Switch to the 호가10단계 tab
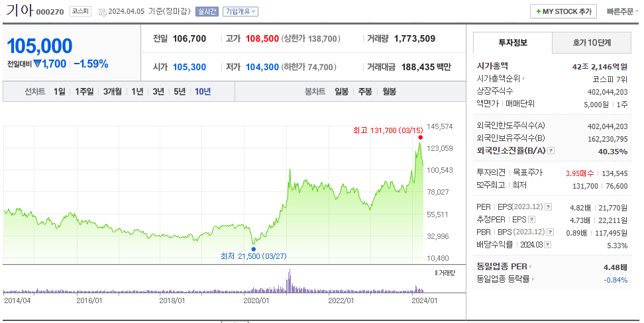Image resolution: width=644 pixels, height=323 pixels. point(592,42)
